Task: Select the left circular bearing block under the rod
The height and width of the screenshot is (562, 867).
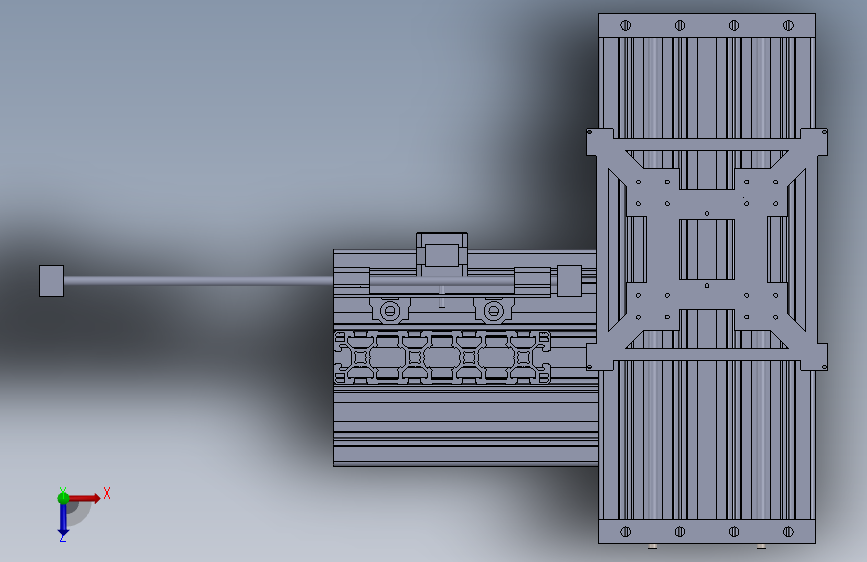Action: 390,311
